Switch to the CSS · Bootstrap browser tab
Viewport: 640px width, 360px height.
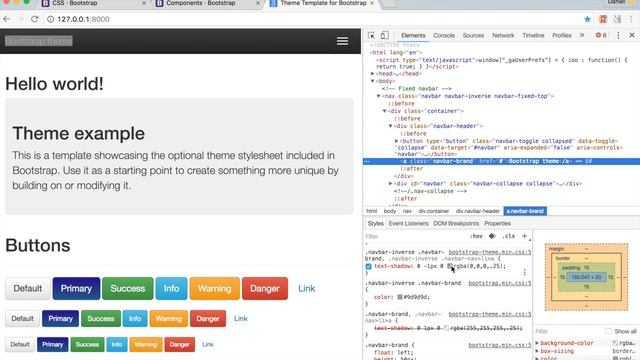[94, 3]
